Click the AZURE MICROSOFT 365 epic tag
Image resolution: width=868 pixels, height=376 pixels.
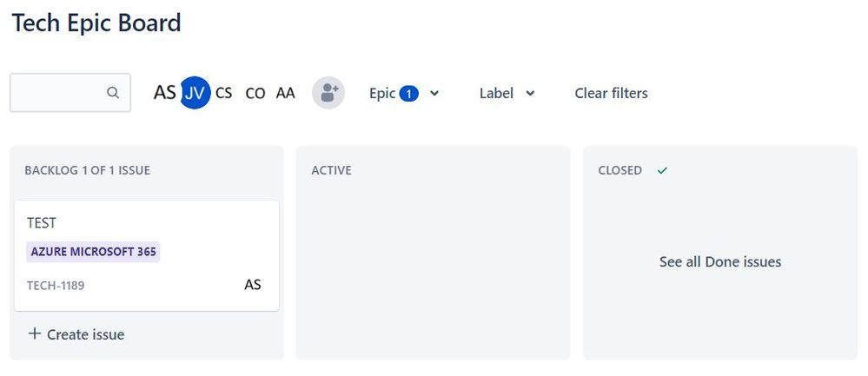(x=93, y=252)
